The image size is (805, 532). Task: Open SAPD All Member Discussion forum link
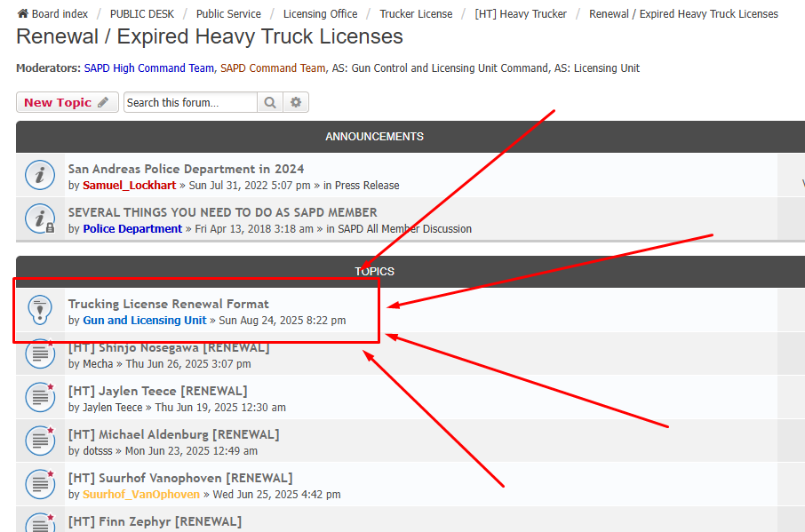pos(404,229)
